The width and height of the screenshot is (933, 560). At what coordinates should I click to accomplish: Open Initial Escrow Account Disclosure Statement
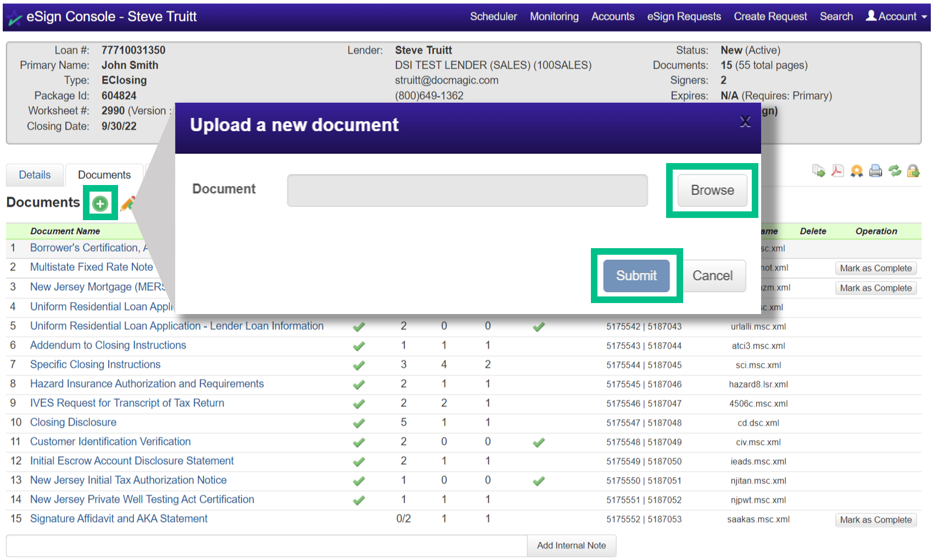(x=132, y=460)
